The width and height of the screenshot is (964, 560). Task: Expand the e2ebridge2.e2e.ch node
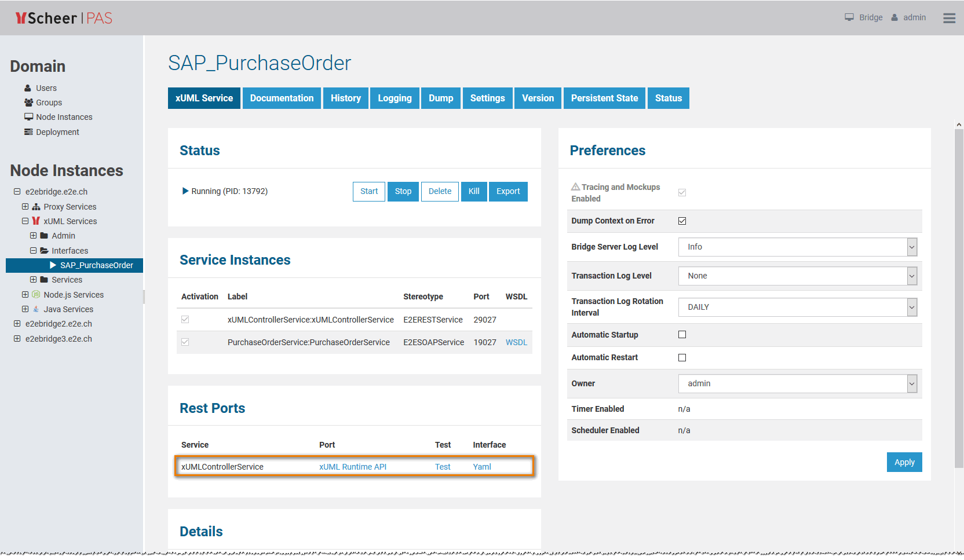17,324
